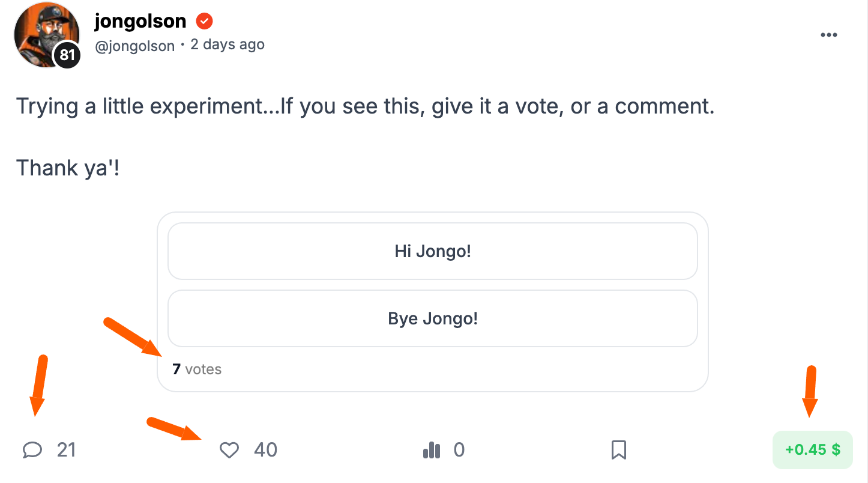Click the comment speech bubble icon
The height and width of the screenshot is (483, 868).
(x=32, y=450)
